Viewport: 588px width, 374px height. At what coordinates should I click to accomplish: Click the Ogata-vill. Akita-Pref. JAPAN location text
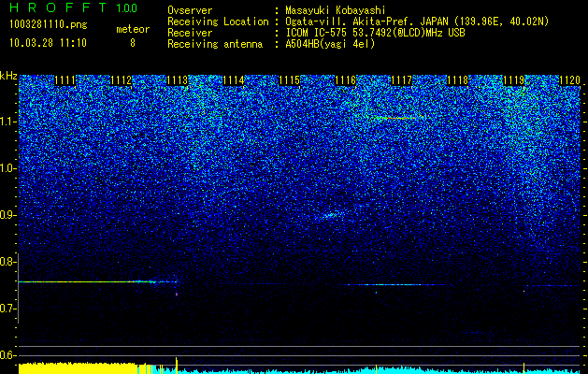(x=417, y=22)
